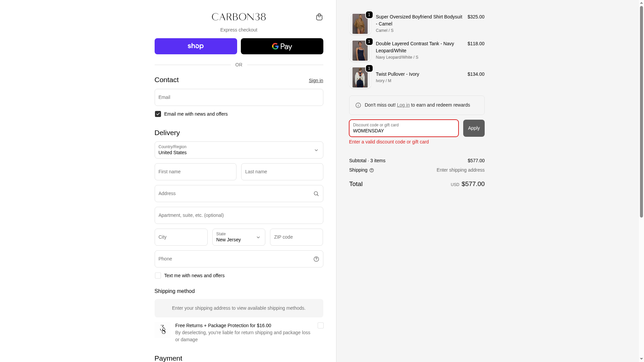Click the $577.00 total amount

pos(473,184)
